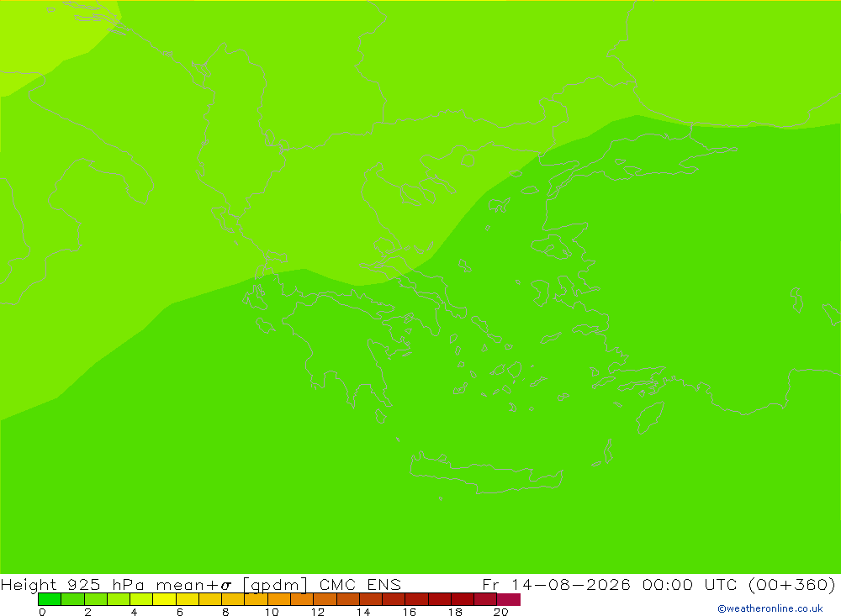Click legend scale number "14"

click(363, 612)
